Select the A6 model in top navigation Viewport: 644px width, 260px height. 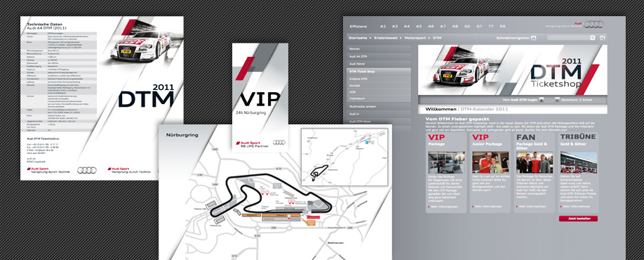(431, 26)
